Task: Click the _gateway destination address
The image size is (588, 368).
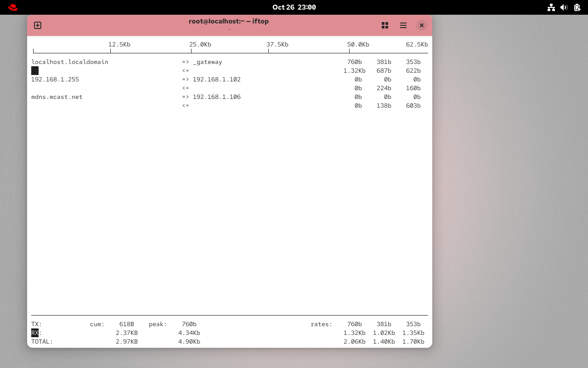Action: point(207,62)
